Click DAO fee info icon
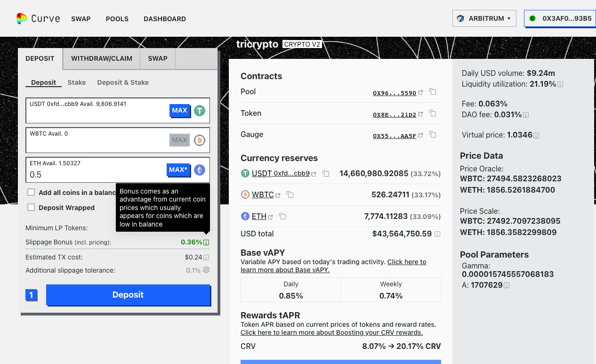Viewport: 596px width, 364px height. pos(526,115)
